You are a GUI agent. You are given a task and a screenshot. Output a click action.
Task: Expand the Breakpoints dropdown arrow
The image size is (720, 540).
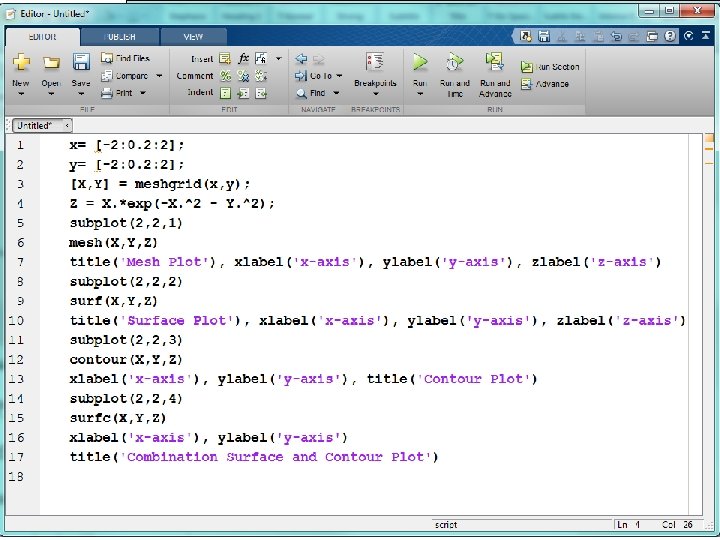[x=376, y=94]
